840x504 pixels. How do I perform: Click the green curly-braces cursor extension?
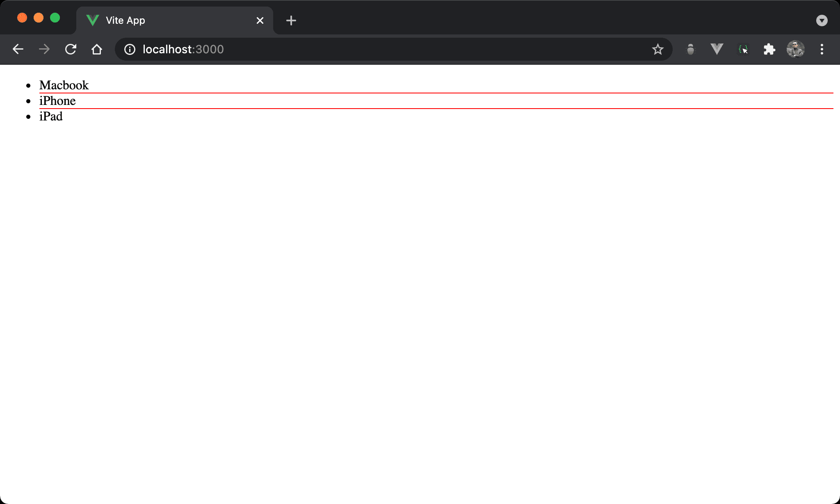[743, 49]
